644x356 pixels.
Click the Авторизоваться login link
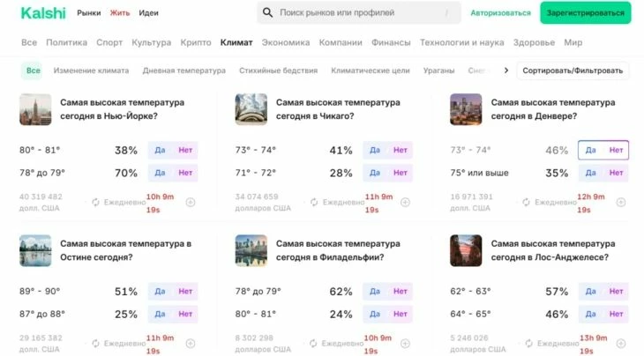coord(500,13)
